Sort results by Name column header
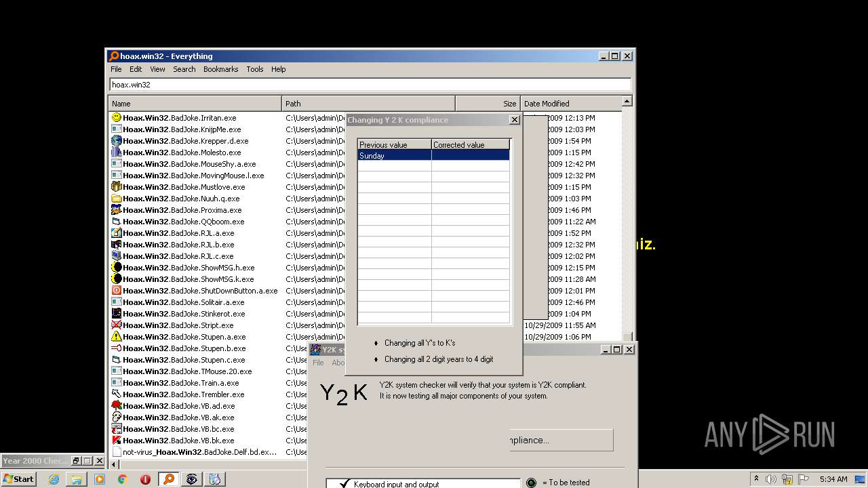This screenshot has width=868, height=488. [x=195, y=104]
